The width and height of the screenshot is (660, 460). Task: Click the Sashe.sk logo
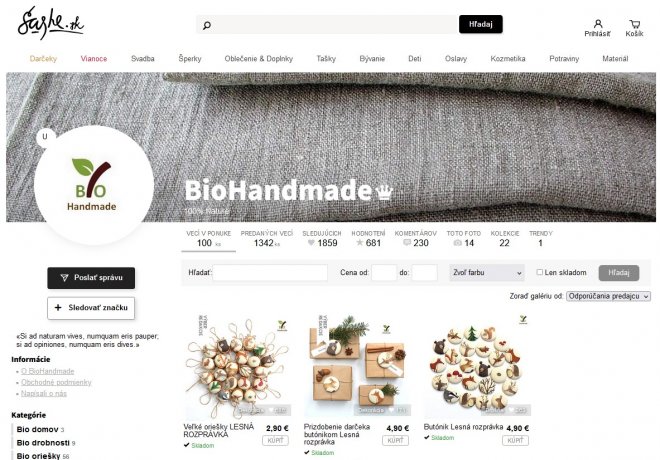pyautogui.click(x=51, y=23)
